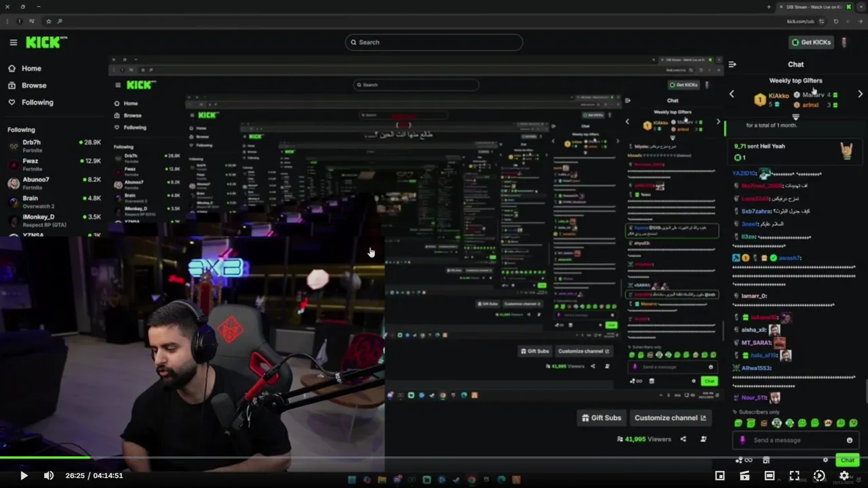Click the chat scrollbar on the right edge
This screenshot has height=488, width=868.
click(x=866, y=390)
